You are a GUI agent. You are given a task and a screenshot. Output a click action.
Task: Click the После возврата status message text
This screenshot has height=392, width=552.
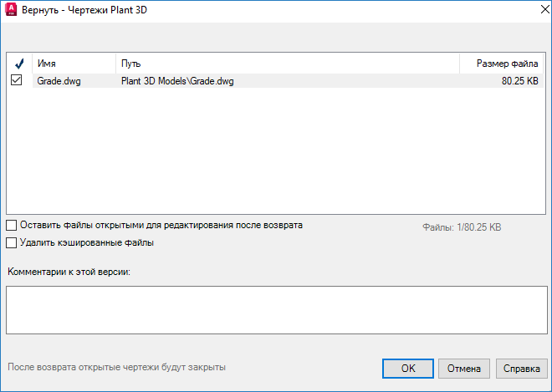pos(116,367)
